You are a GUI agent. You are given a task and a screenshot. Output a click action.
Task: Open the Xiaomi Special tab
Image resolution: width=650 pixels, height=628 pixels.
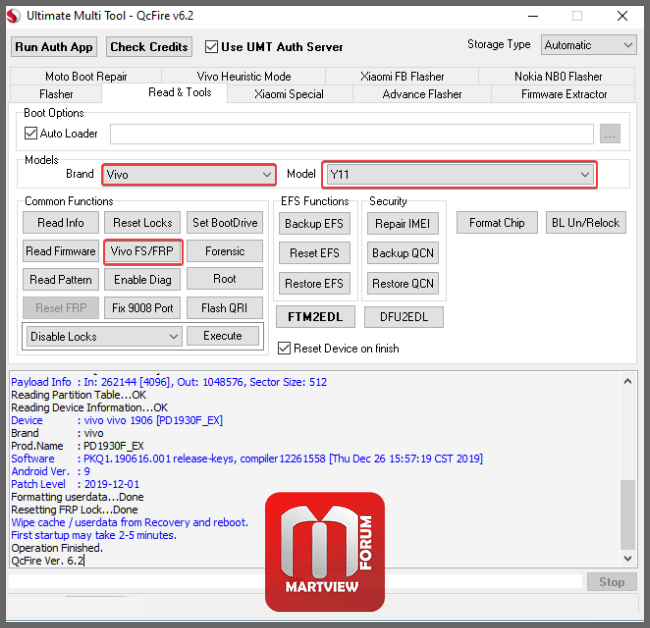289,94
